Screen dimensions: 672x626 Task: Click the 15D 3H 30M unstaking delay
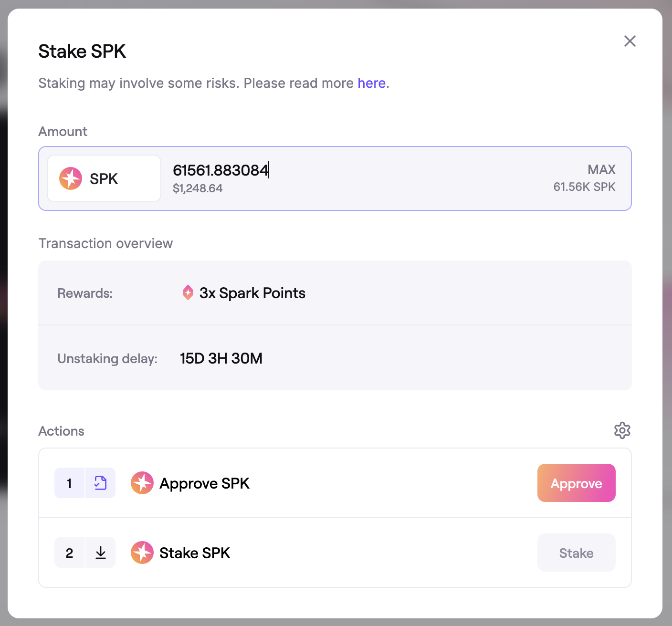pos(221,358)
